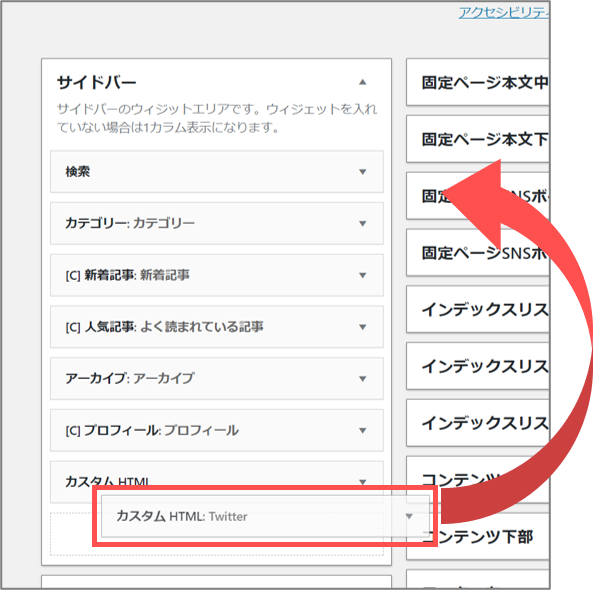Collapse the サイドバー widget area arrow
Viewport: 594px width, 590px height.
tap(363, 82)
